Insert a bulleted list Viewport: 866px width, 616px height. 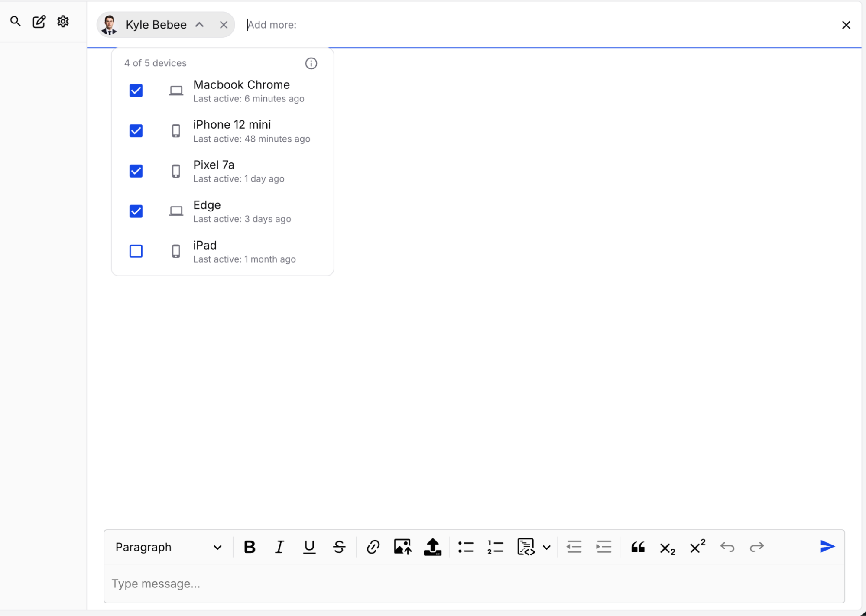[466, 547]
